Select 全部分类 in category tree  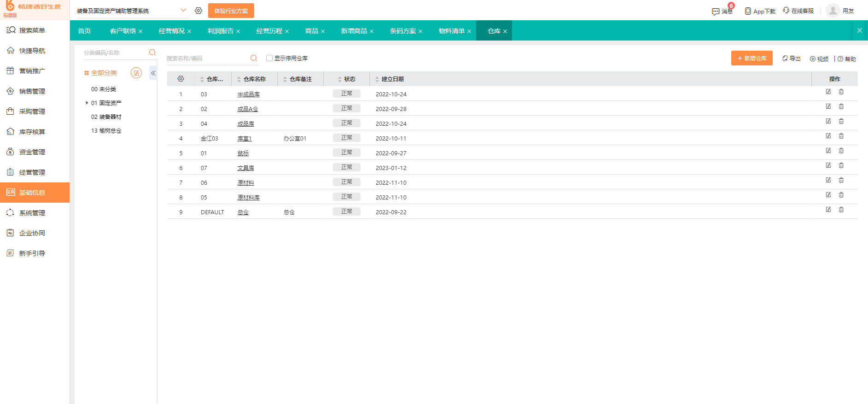[104, 73]
